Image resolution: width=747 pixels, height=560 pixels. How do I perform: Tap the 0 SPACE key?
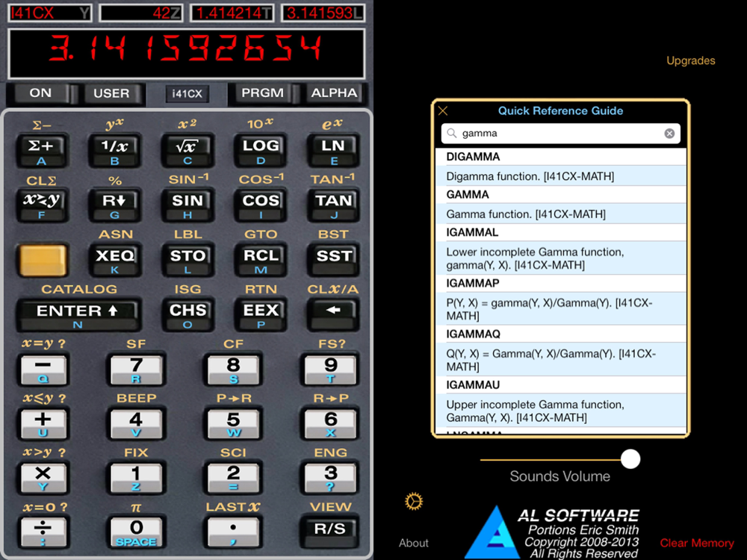[x=136, y=532]
